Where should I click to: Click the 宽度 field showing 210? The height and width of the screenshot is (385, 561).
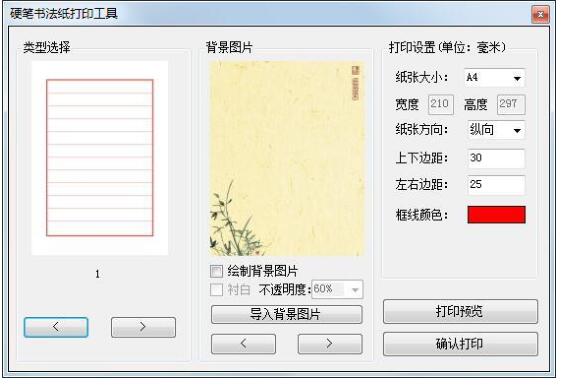coord(441,104)
